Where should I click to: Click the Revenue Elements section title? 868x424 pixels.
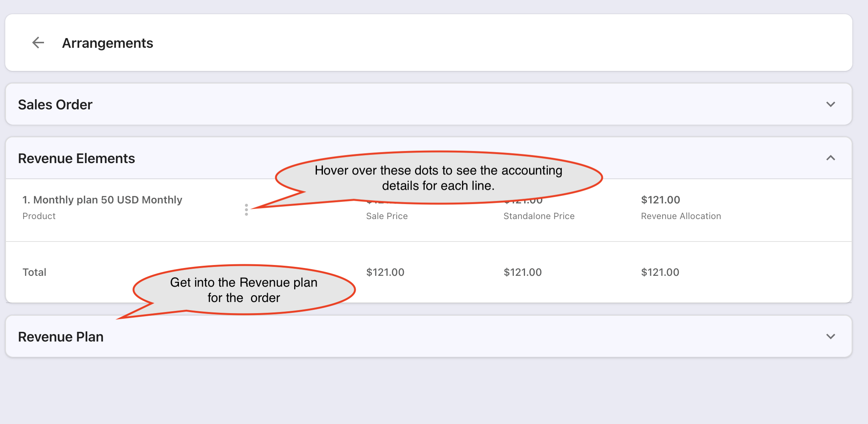pyautogui.click(x=76, y=159)
